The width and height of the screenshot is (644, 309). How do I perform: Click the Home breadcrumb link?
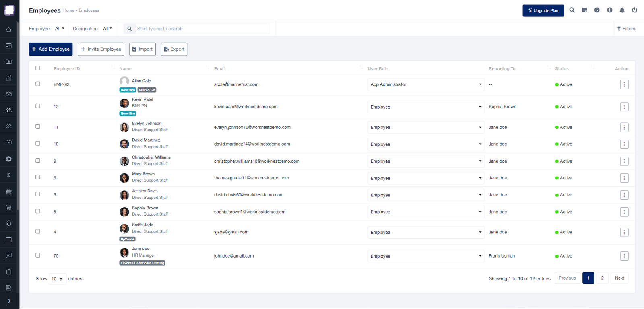(x=68, y=10)
